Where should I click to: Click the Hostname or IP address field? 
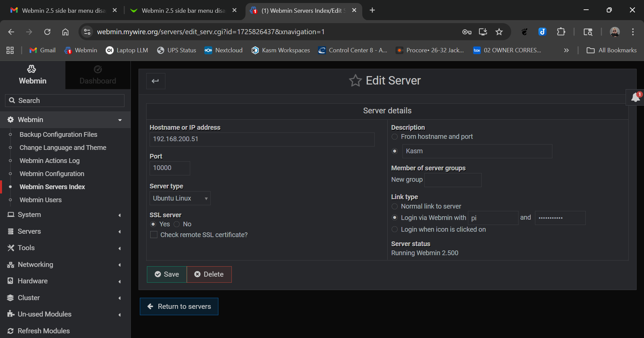[x=262, y=139]
